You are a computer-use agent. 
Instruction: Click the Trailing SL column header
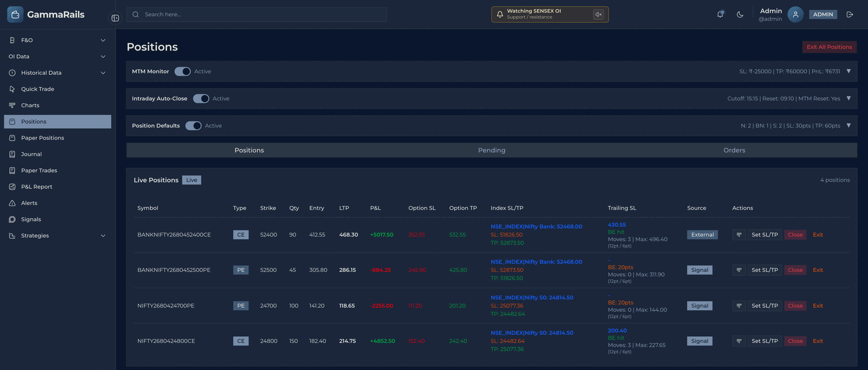point(622,208)
